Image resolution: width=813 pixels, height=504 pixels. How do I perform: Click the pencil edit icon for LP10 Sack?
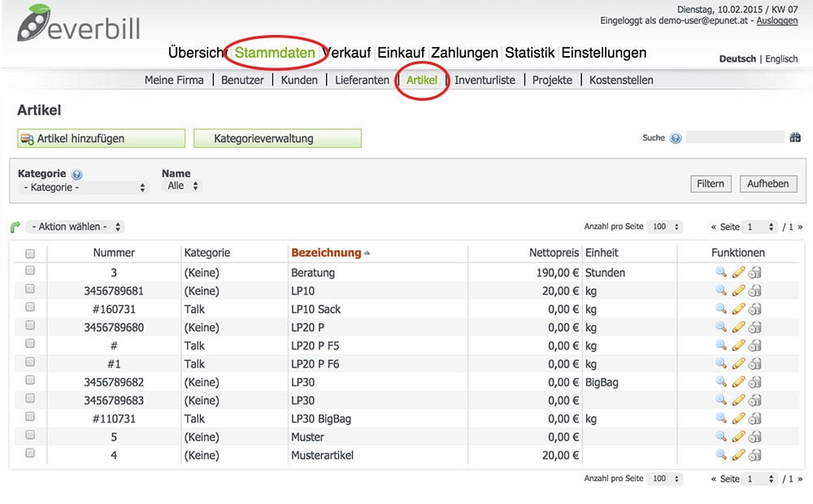tap(738, 309)
